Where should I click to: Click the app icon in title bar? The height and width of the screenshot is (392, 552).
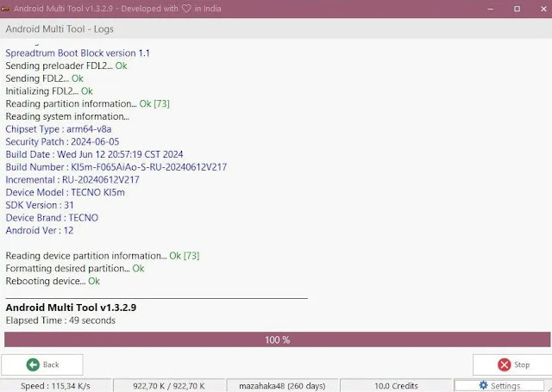click(x=5, y=9)
